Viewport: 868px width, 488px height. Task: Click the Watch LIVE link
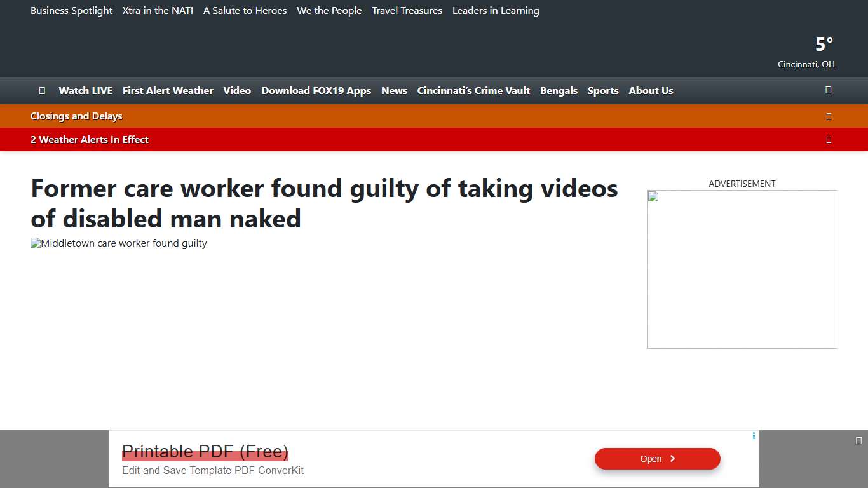pos(85,90)
